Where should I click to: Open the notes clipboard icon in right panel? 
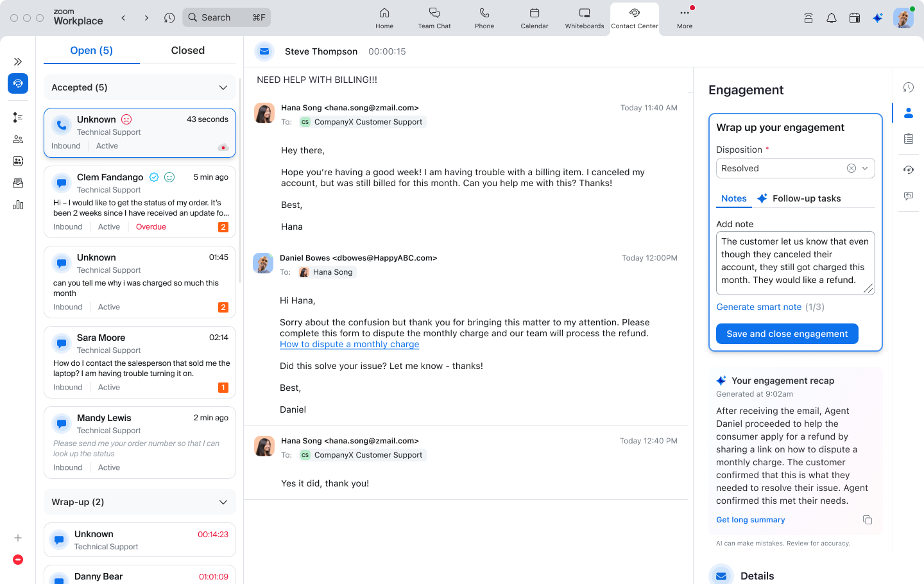click(909, 138)
